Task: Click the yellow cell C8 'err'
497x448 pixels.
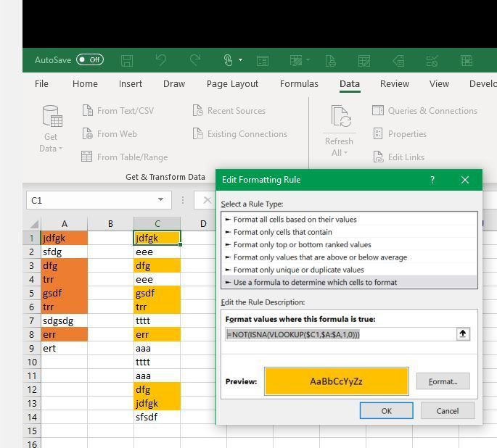Action: tap(157, 334)
